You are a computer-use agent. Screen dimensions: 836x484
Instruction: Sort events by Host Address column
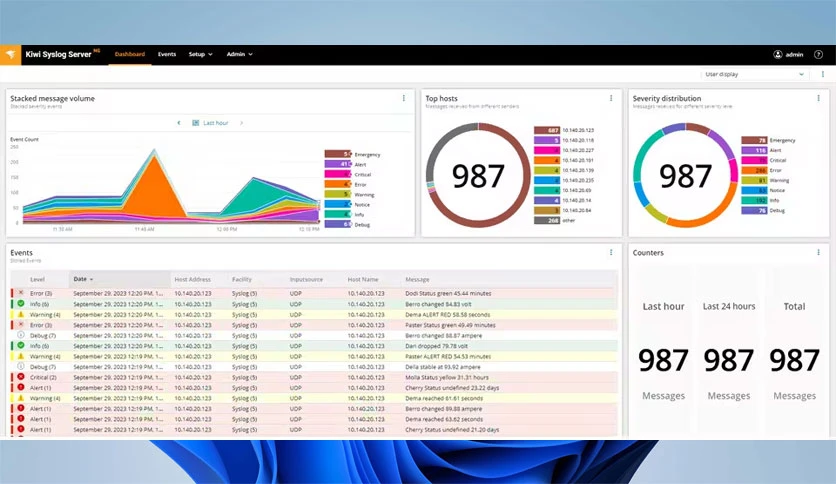coord(192,279)
